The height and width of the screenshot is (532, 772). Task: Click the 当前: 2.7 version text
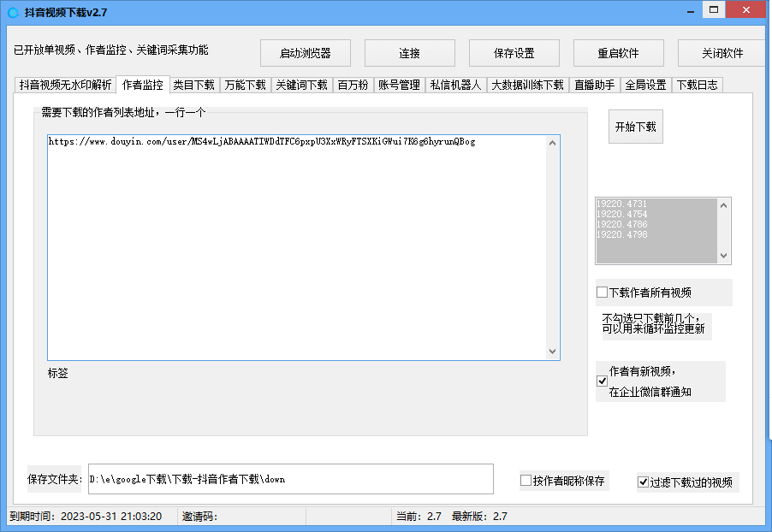point(419,517)
